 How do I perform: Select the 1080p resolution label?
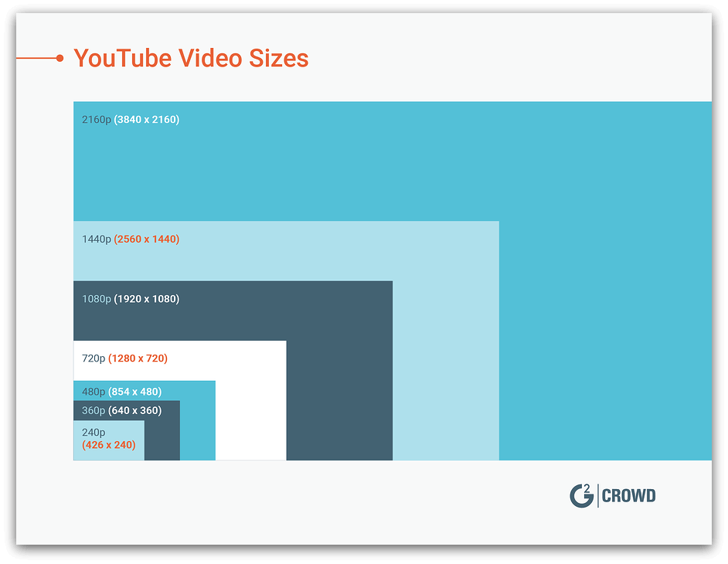[x=97, y=299]
